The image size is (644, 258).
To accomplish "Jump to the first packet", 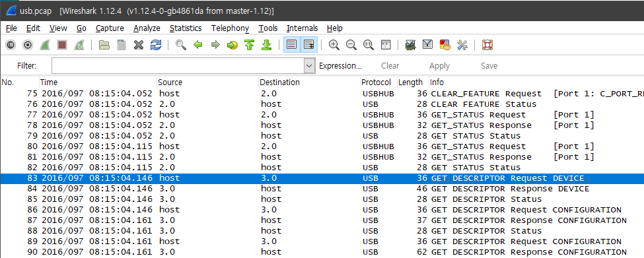I will [x=249, y=45].
